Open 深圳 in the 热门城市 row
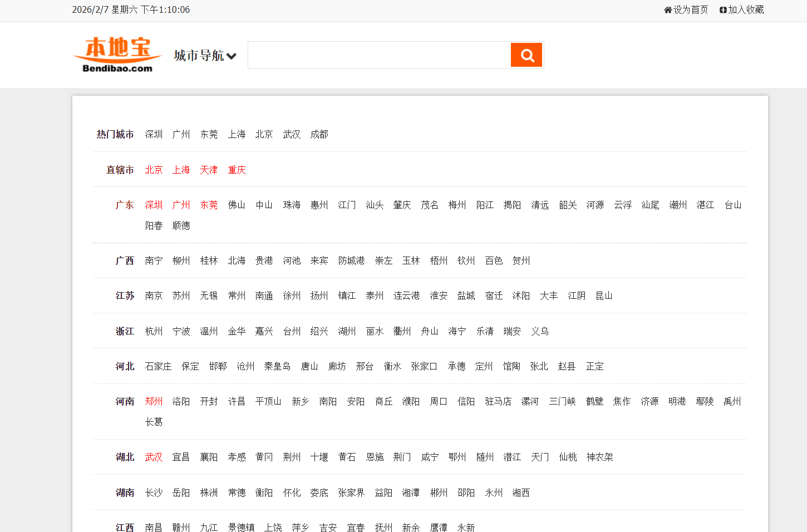The image size is (807, 532). [x=154, y=134]
